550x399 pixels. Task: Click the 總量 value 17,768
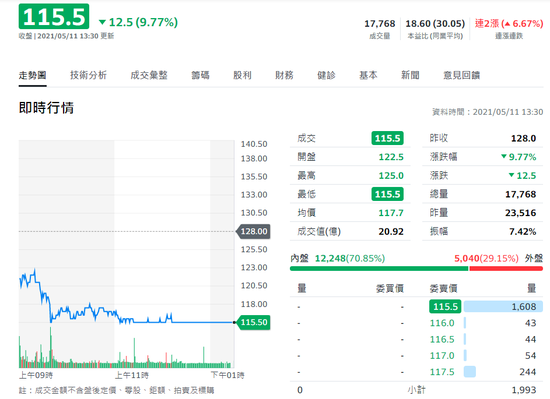click(521, 194)
